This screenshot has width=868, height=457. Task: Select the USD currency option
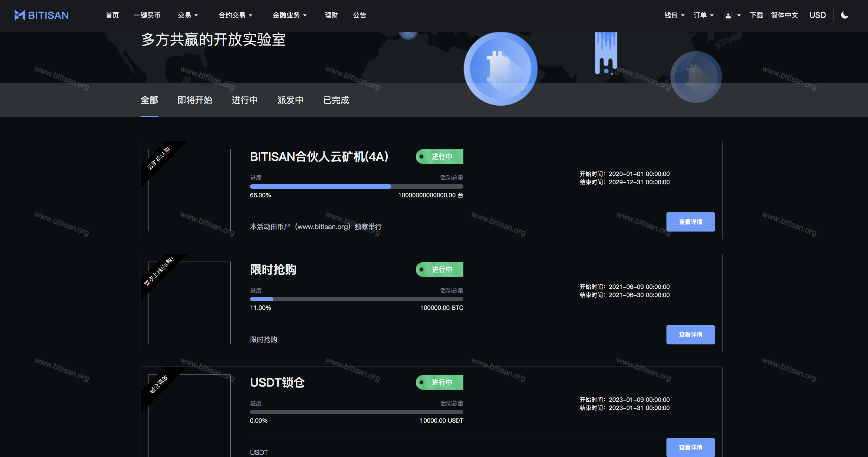point(817,15)
